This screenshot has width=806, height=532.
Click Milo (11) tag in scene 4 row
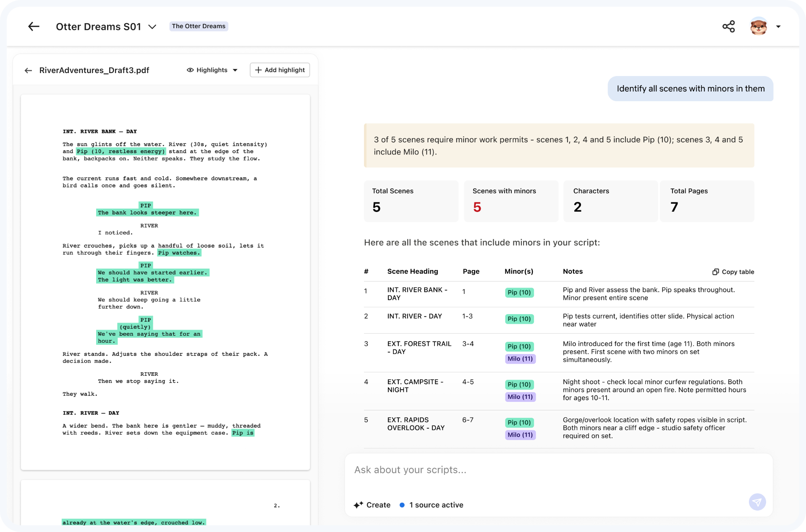click(520, 397)
